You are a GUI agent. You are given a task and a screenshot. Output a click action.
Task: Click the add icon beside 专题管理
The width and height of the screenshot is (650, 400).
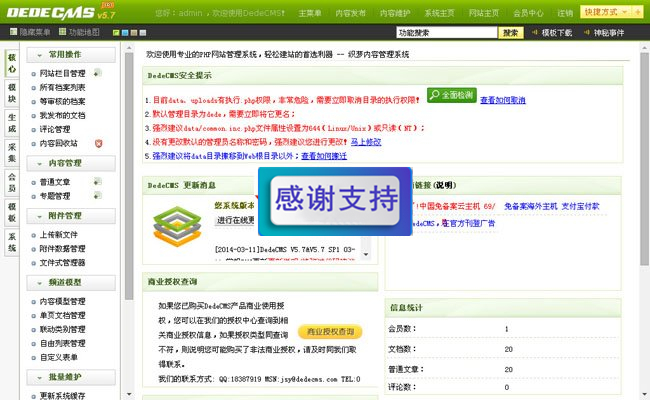[97, 195]
